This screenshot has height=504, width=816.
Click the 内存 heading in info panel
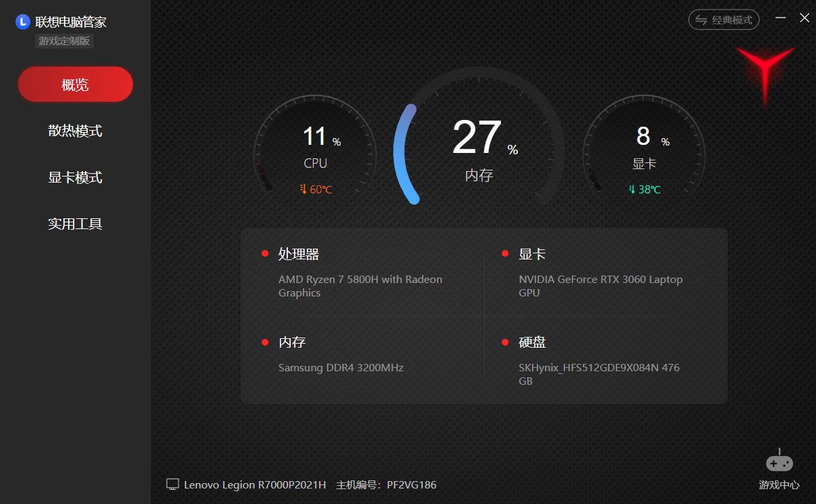tap(292, 342)
